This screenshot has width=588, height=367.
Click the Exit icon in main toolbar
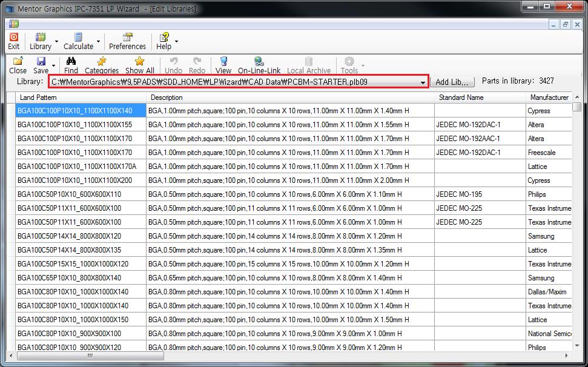click(x=13, y=37)
